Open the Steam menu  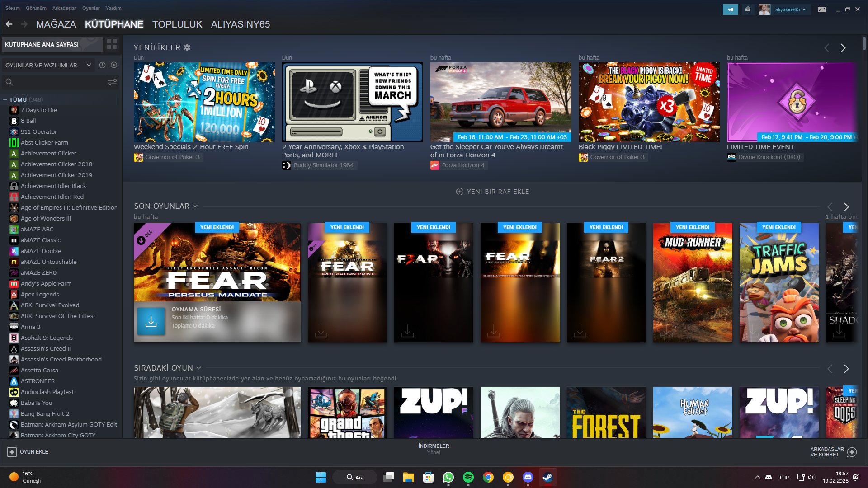pos(13,8)
